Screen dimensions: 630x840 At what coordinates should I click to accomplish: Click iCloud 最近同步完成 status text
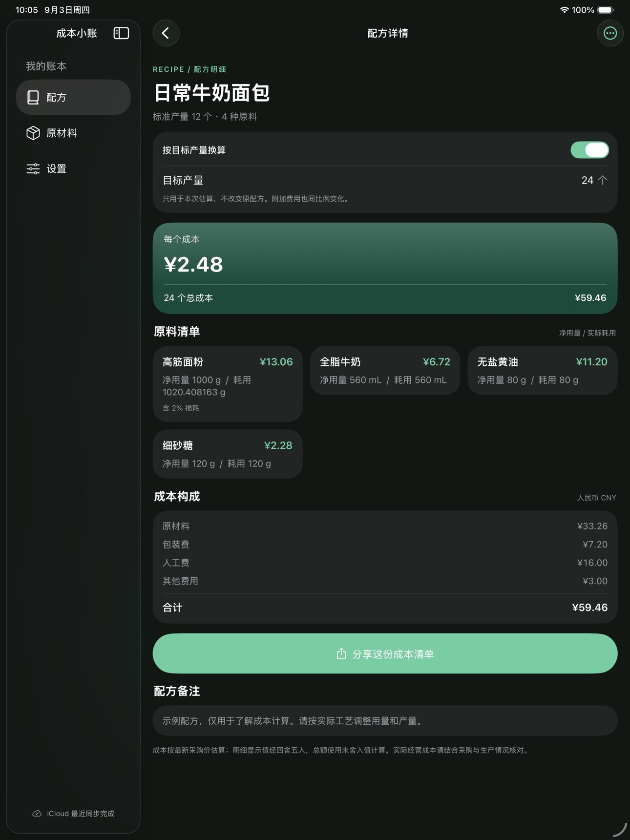[81, 814]
